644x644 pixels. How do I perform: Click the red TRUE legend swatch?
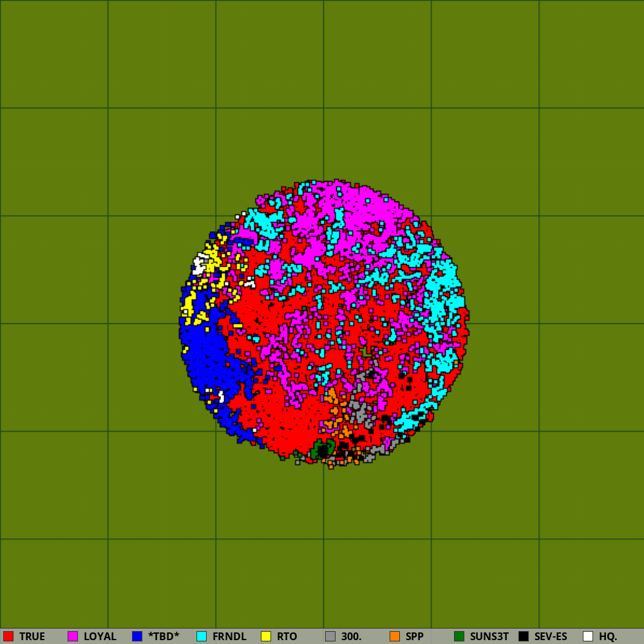[8, 636]
